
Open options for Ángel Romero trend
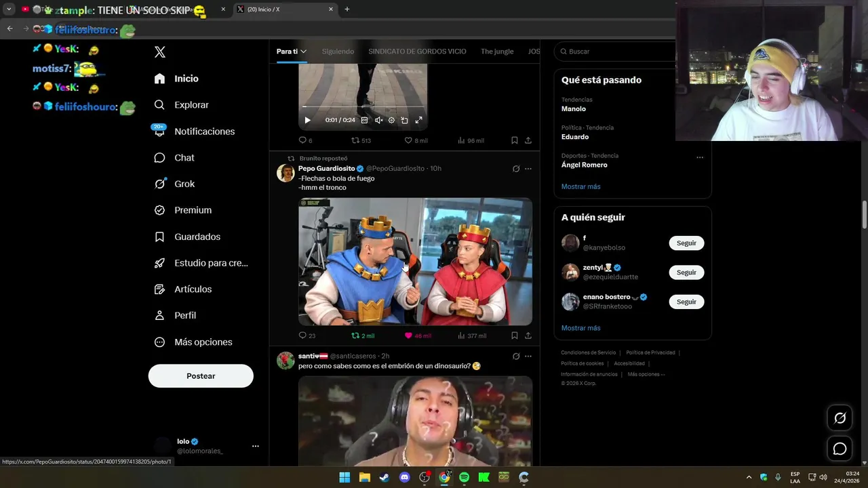(x=700, y=157)
